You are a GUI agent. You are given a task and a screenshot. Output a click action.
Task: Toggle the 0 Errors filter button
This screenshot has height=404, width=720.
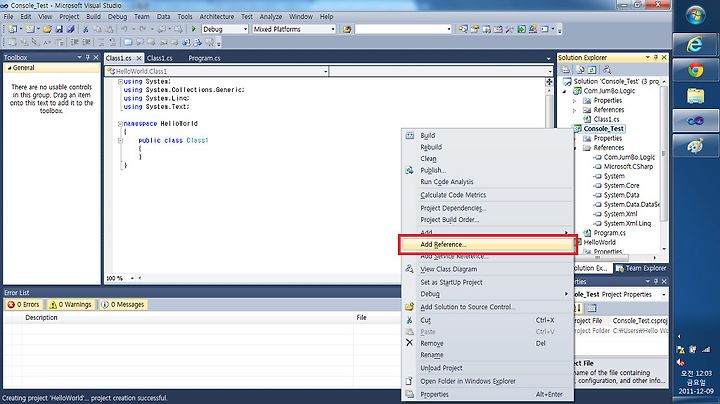click(24, 304)
